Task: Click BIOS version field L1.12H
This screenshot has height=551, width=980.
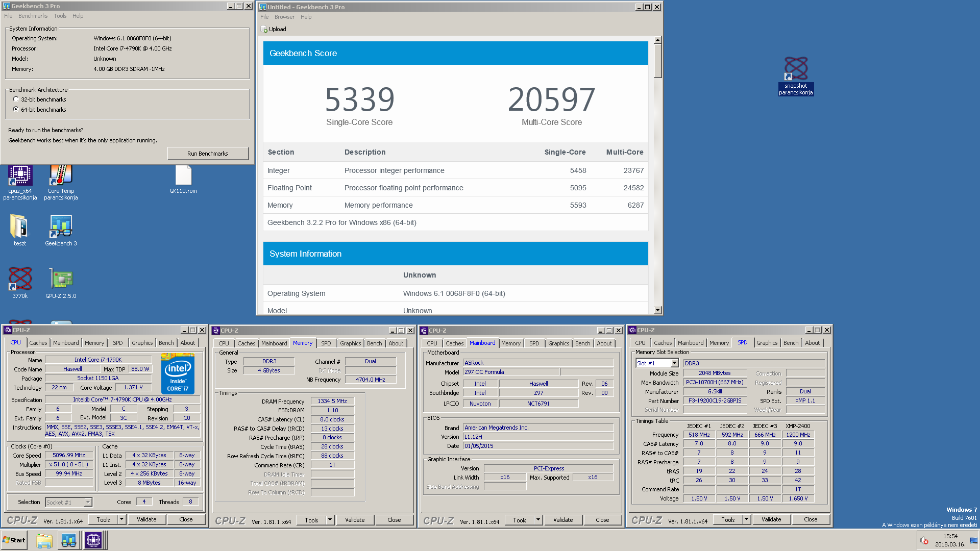Action: click(x=538, y=437)
